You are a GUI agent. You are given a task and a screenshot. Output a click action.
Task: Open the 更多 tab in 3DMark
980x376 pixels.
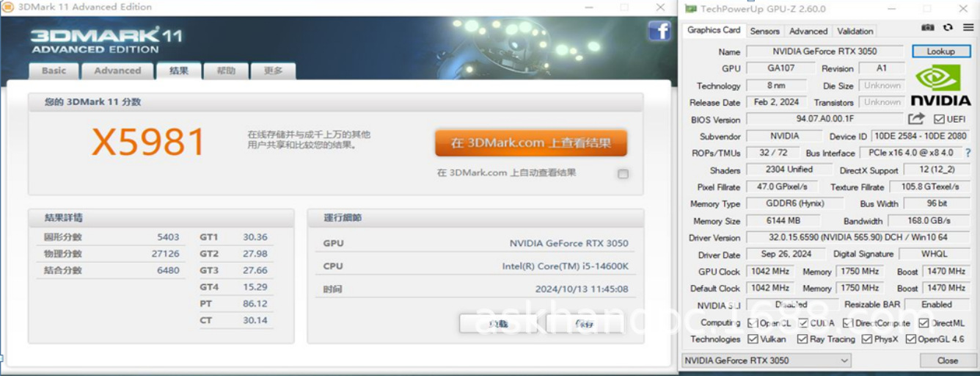coord(273,70)
